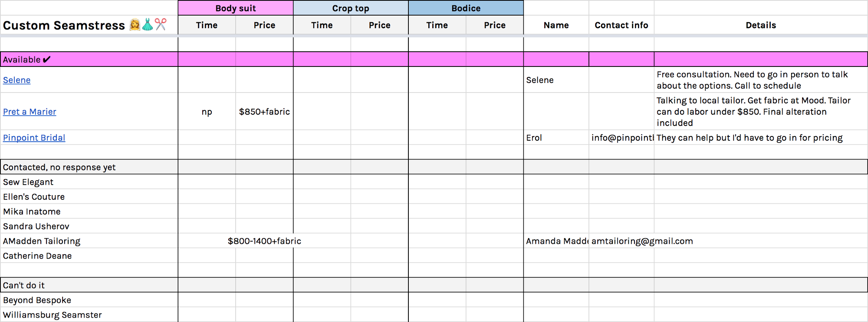Select the Crop top header cell
868x322 pixels.
pos(351,8)
